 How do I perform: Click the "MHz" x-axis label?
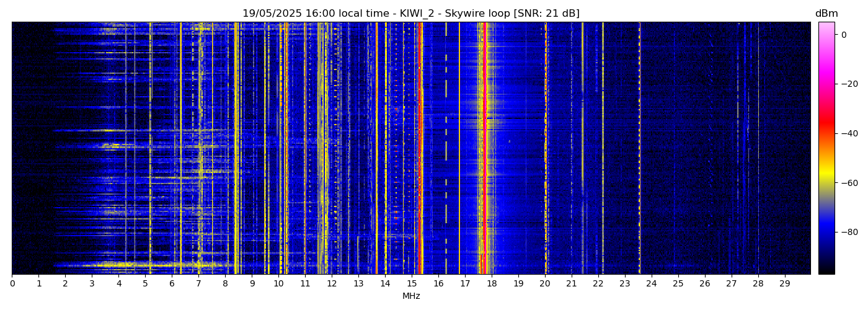[411, 296]
